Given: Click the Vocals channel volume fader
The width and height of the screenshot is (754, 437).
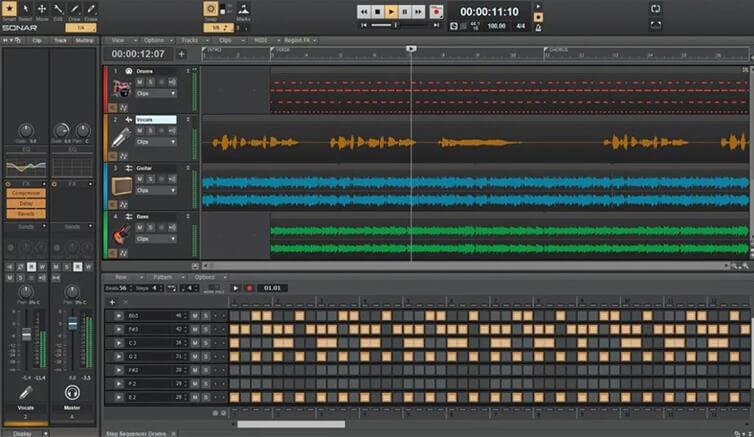Looking at the screenshot, I should click(x=25, y=335).
